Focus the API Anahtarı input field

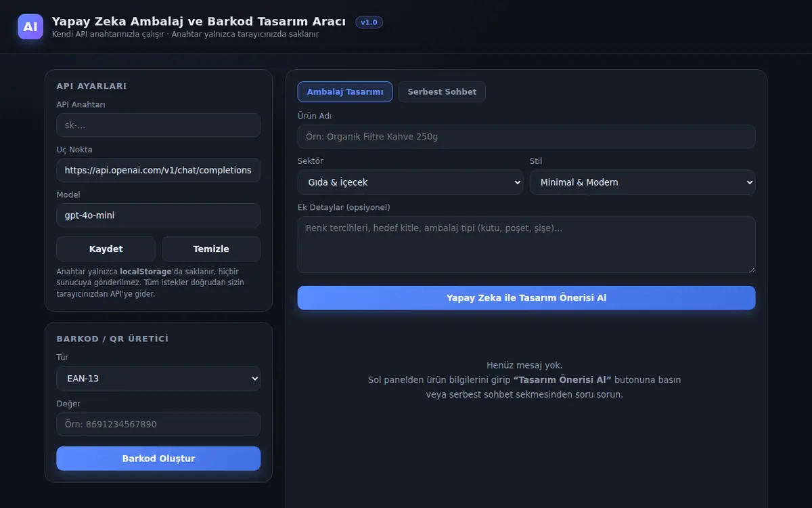click(158, 125)
